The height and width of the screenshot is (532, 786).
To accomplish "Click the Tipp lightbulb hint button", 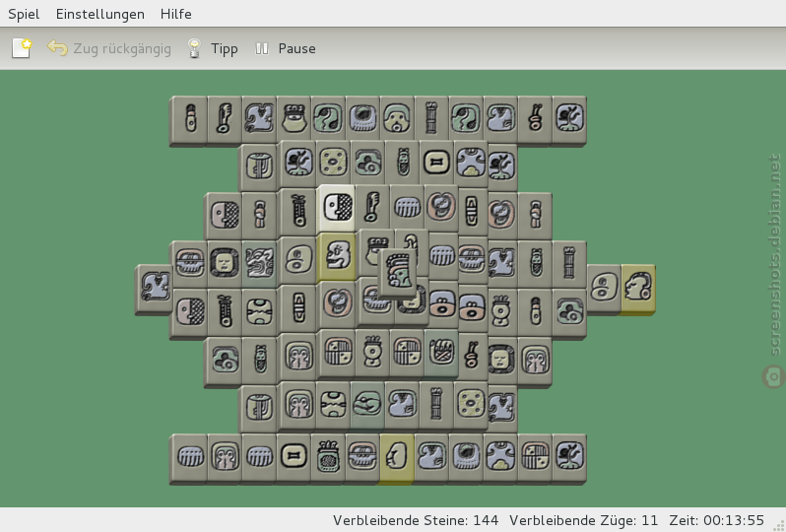I will pyautogui.click(x=212, y=48).
